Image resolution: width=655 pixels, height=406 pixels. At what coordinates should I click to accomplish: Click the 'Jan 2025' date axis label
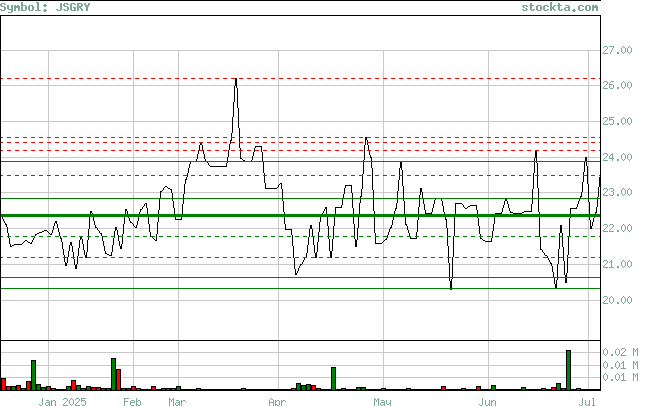pyautogui.click(x=62, y=401)
